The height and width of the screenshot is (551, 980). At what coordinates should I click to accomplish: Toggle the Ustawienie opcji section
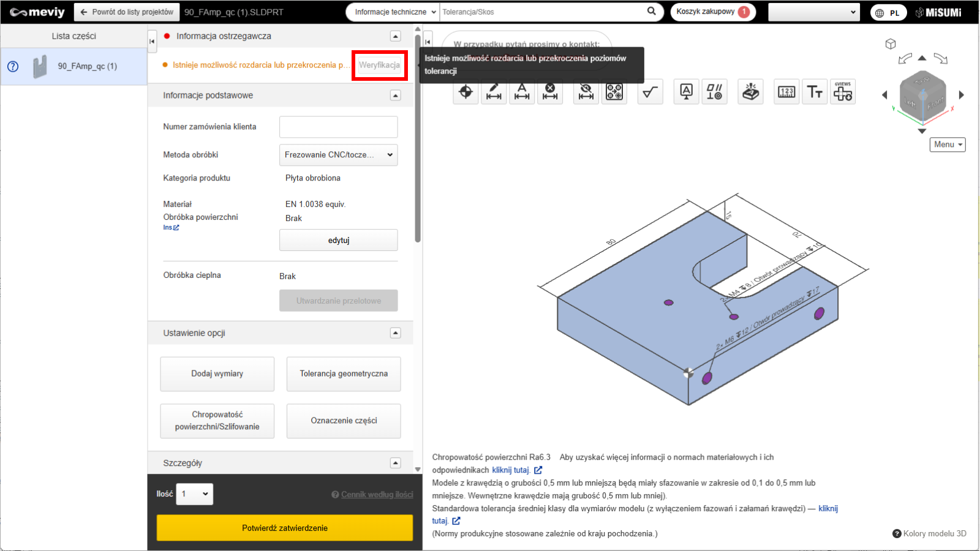pos(396,333)
